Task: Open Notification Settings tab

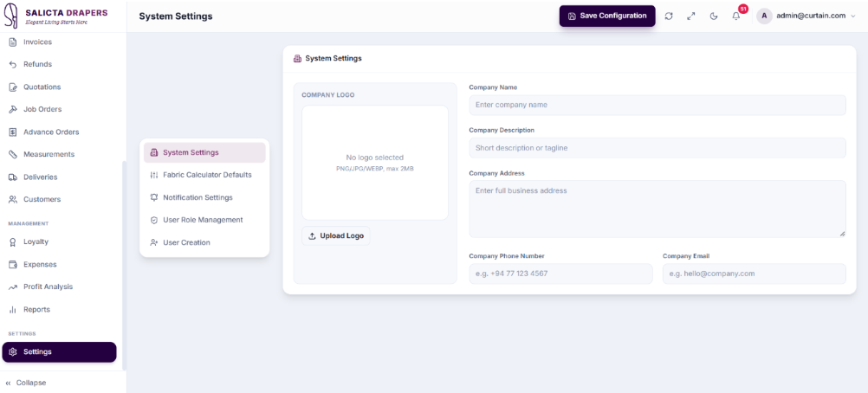Action: (204, 197)
